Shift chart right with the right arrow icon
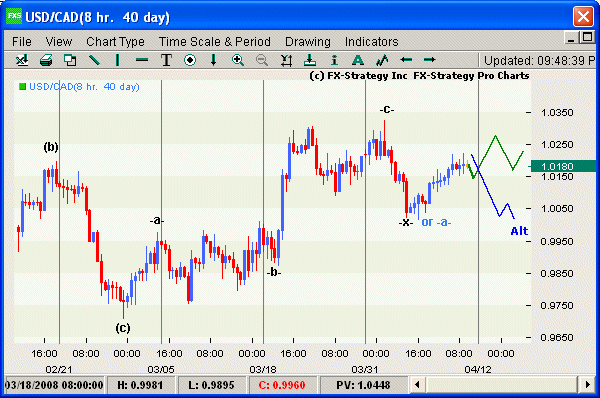 click(430, 60)
